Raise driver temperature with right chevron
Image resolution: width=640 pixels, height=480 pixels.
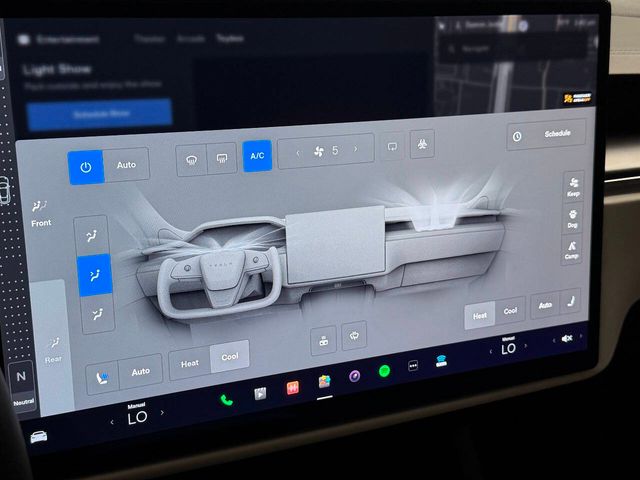162,413
